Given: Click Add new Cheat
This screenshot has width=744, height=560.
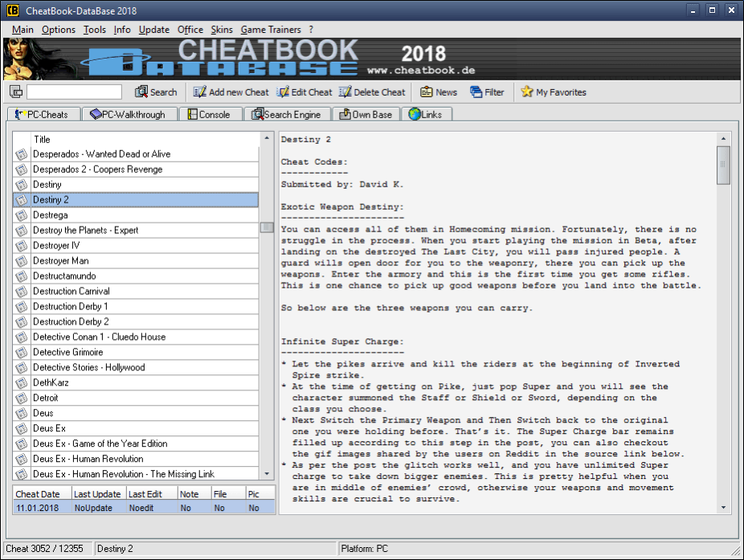Looking at the screenshot, I should [231, 92].
